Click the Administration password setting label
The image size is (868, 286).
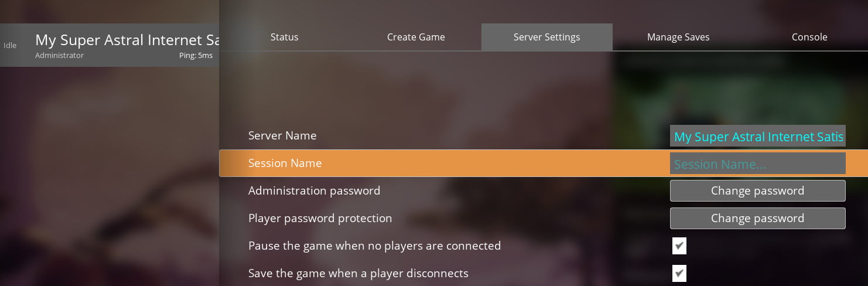[314, 190]
